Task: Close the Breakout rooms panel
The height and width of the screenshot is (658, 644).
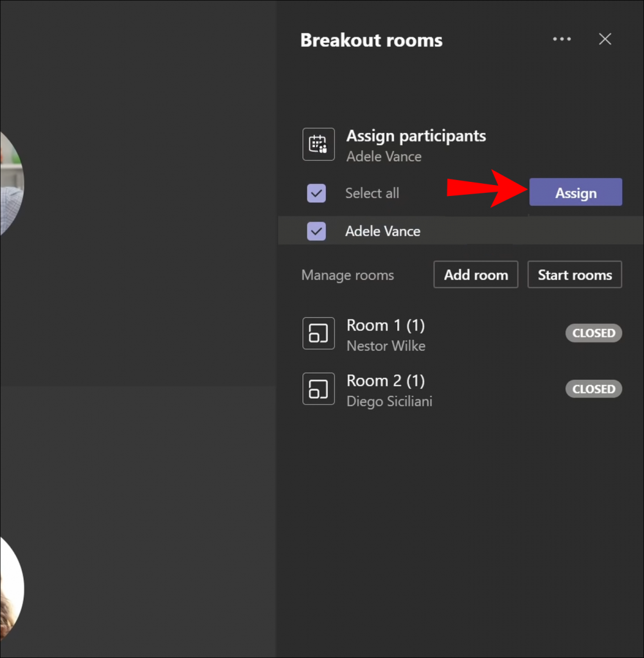Action: pos(604,39)
